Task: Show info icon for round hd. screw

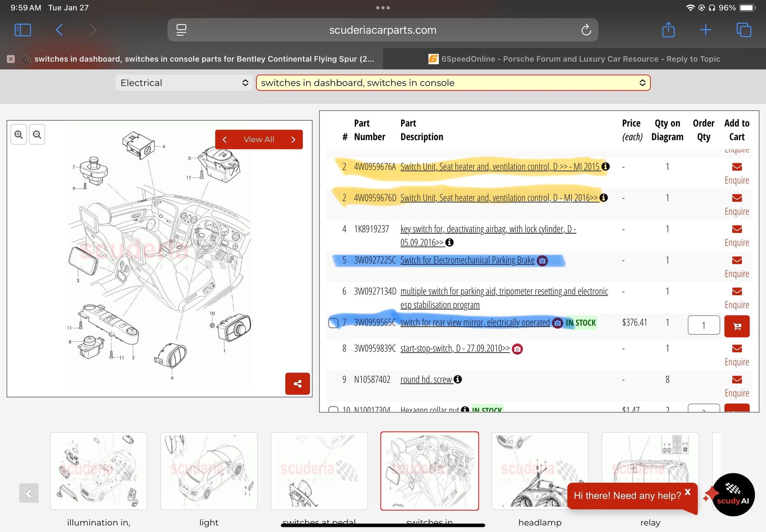Action: tap(458, 379)
